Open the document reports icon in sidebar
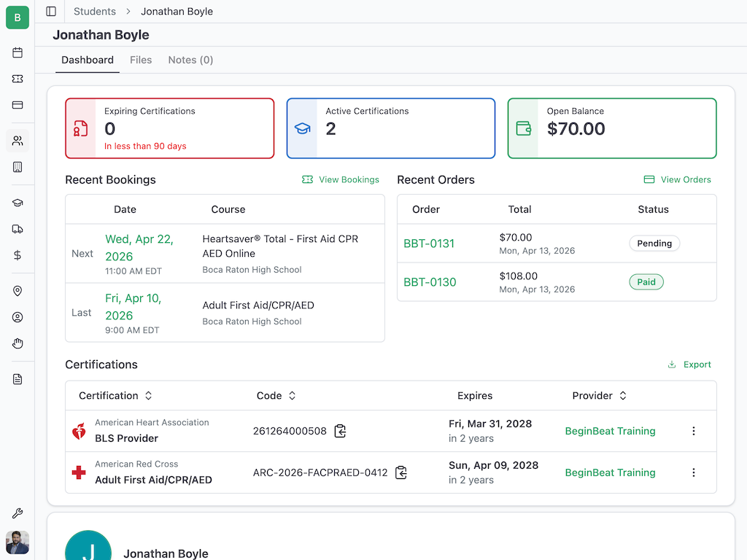This screenshot has height=560, width=747. (x=18, y=379)
